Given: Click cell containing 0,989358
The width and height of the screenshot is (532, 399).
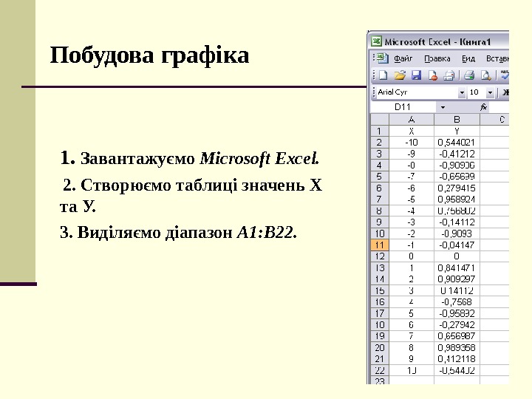Looking at the screenshot, I should [457, 347].
